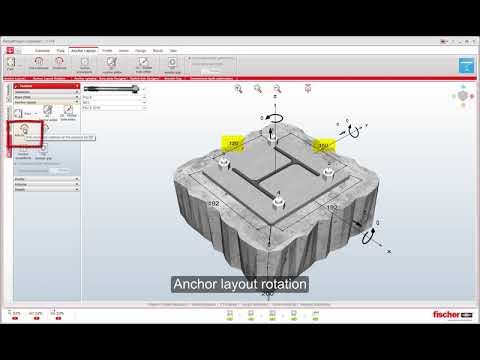
Task: Open the Substrate ribbon tab
Action: 42,51
